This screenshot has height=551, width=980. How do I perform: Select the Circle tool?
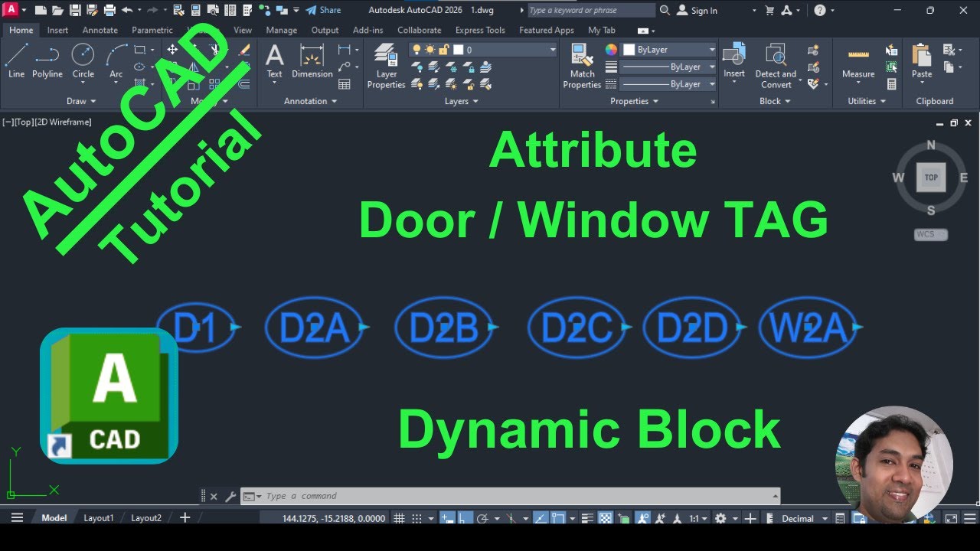pos(83,61)
